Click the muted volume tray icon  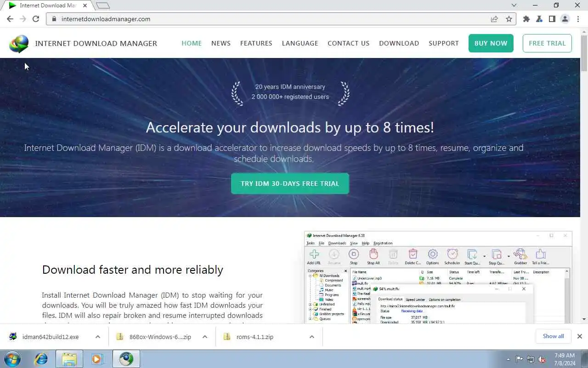coord(542,359)
